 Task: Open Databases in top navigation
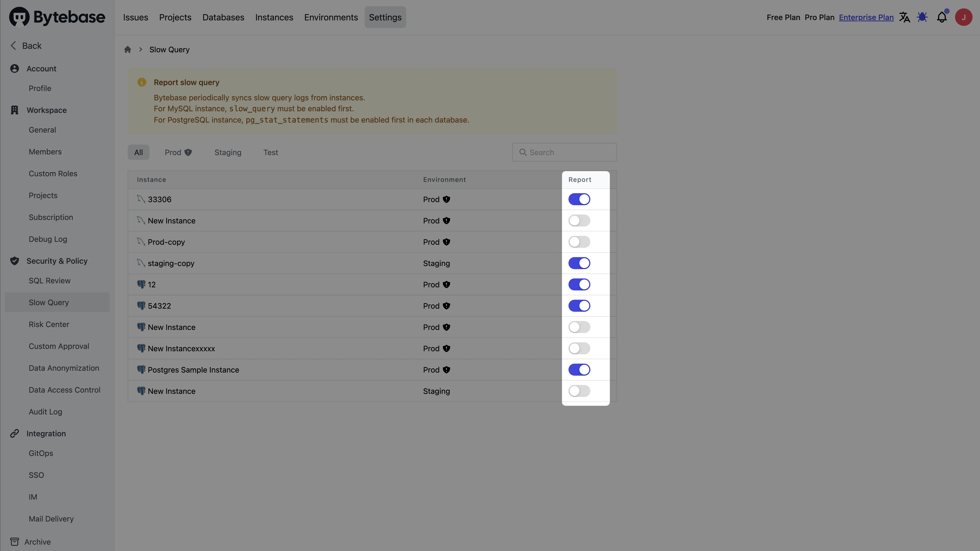(223, 17)
